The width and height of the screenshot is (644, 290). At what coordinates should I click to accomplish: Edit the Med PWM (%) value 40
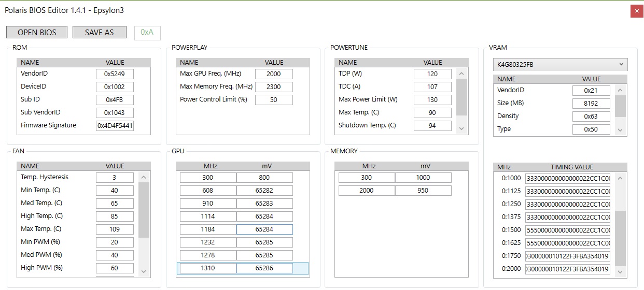115,255
